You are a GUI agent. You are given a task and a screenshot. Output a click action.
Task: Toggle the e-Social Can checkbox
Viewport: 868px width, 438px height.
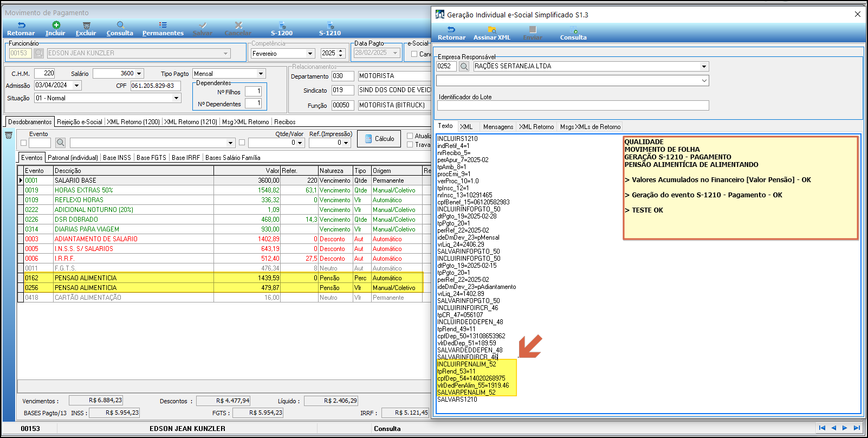coord(414,54)
